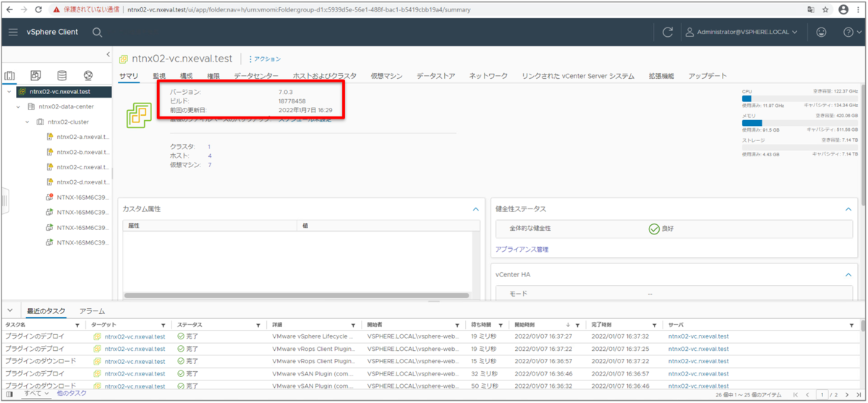The image size is (868, 403).
Task: Collapse the ntnx02-vc.nxeval.test tree node
Action: (9, 92)
